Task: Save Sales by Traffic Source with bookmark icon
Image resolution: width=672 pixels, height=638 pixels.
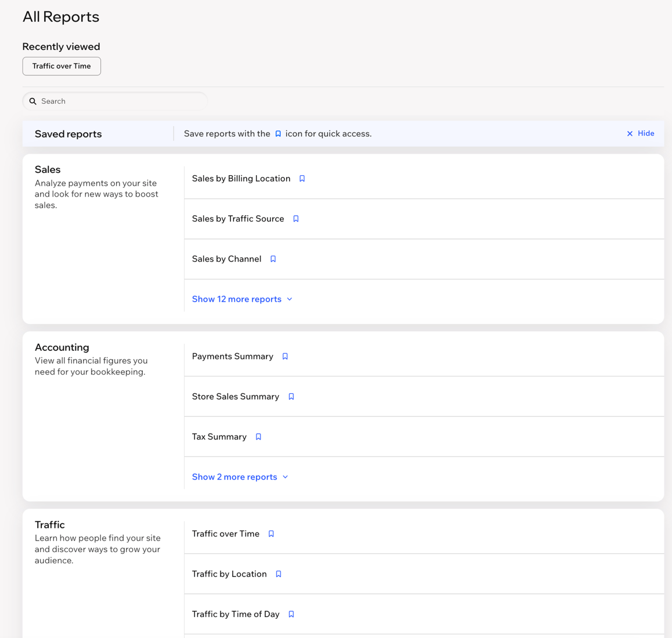Action: tap(296, 219)
